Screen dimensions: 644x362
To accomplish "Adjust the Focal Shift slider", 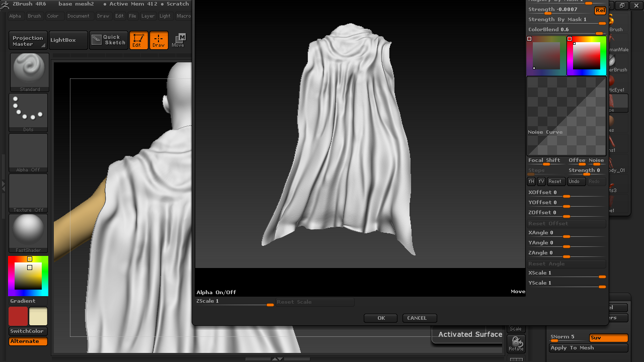I will tap(546, 161).
